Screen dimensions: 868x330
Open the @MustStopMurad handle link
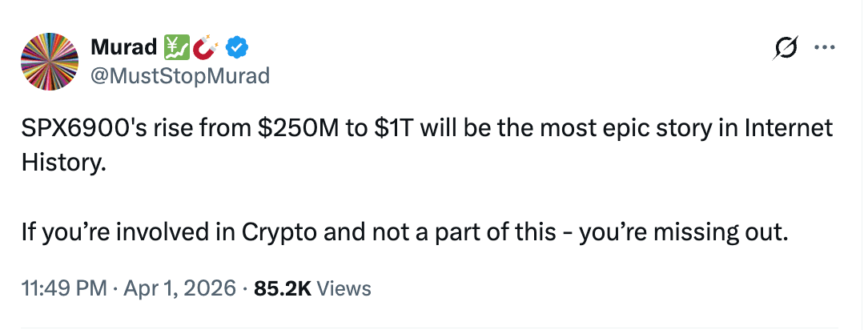180,75
